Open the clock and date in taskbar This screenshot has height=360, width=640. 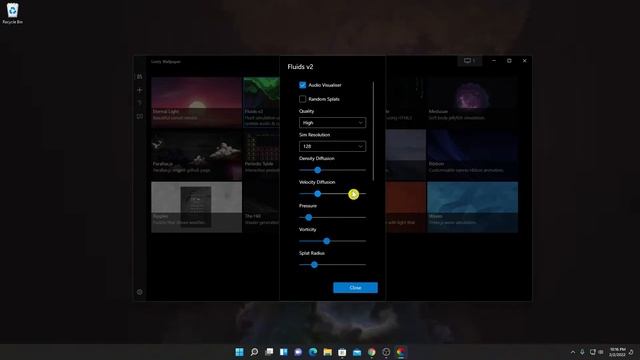point(617,352)
